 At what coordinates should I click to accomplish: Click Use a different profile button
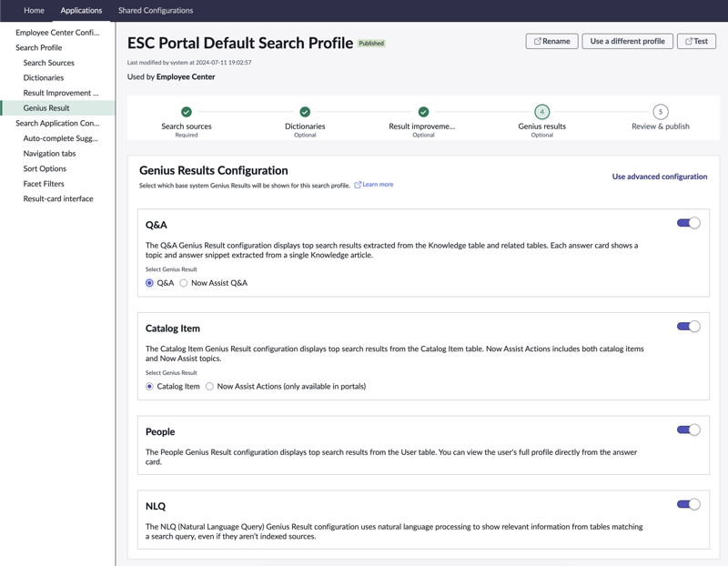[627, 41]
